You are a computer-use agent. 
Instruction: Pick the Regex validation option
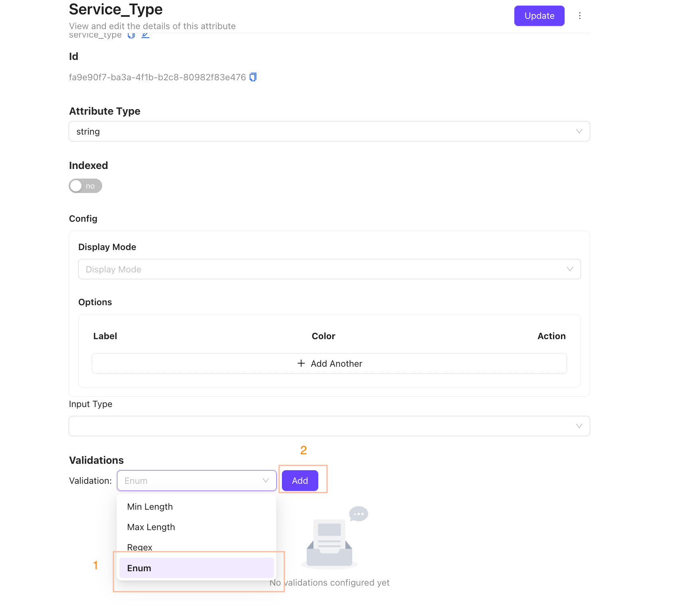pos(140,547)
